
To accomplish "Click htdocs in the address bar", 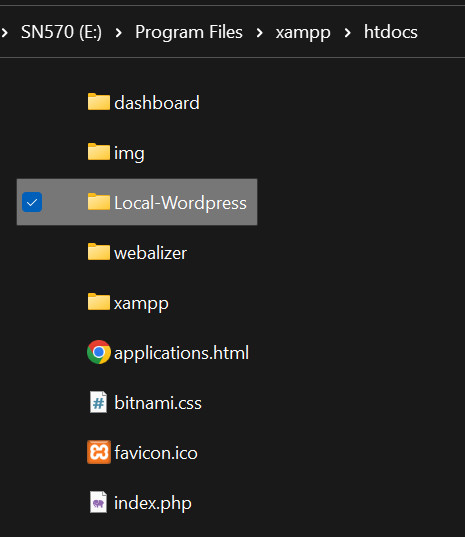I will click(x=390, y=32).
